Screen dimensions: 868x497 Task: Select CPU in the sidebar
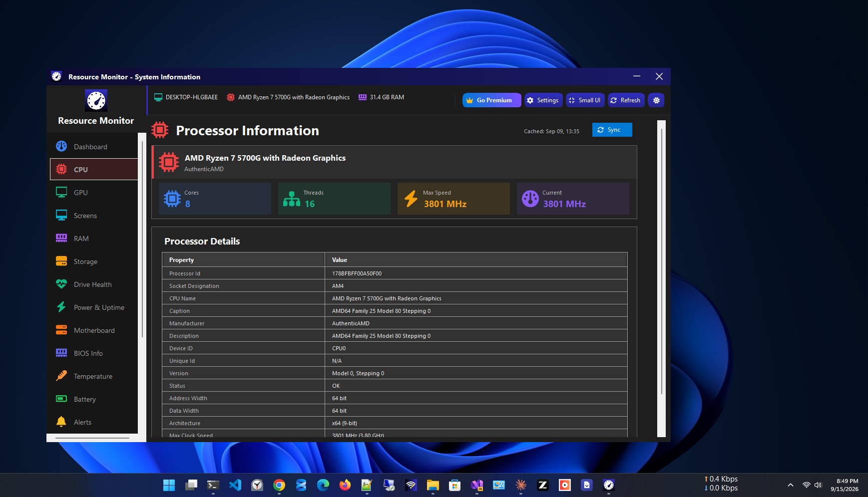pos(94,169)
